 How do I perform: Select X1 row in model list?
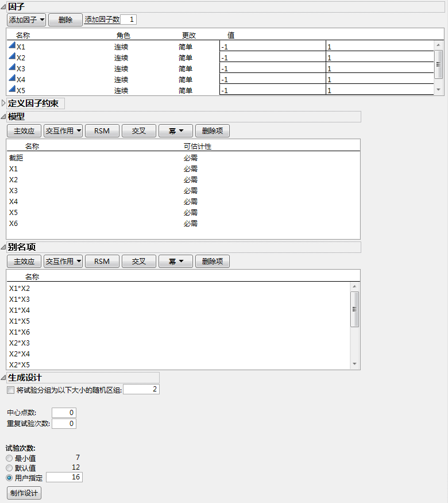click(x=183, y=169)
